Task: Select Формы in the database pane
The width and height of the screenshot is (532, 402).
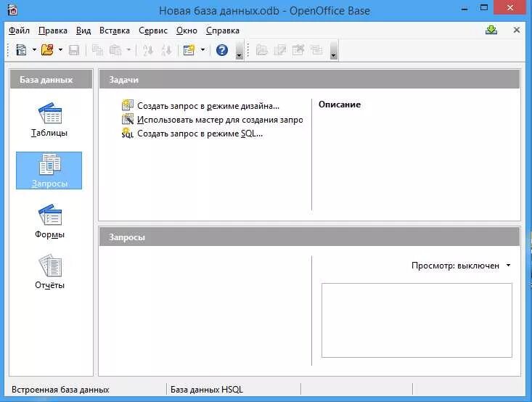Action: (x=49, y=221)
